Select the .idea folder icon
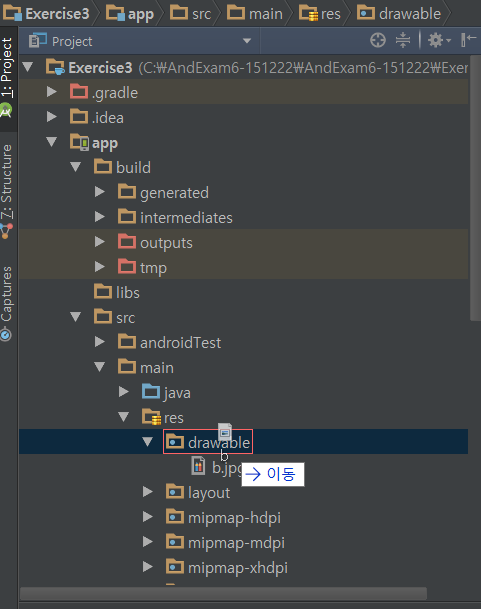Screen dimensions: 481x609 pyautogui.click(x=79, y=116)
